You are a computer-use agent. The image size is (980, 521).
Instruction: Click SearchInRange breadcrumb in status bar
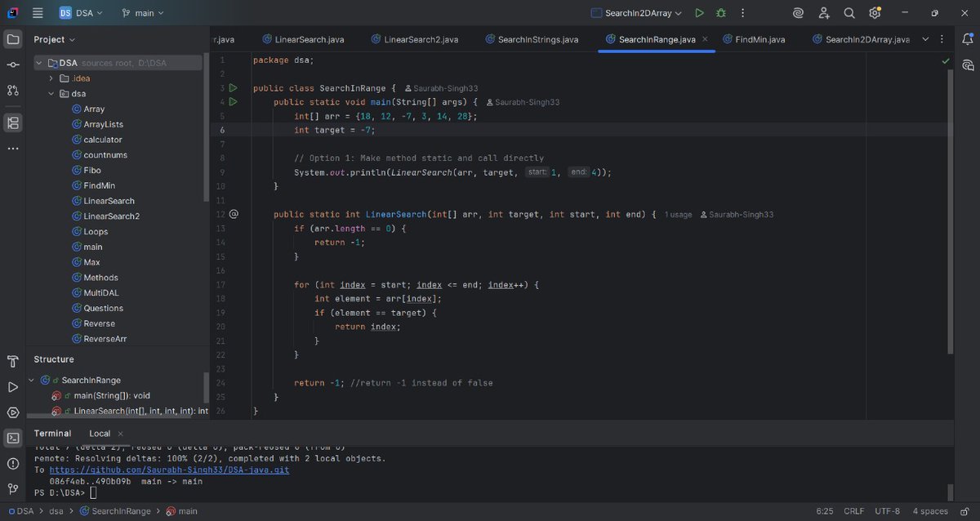[115, 511]
